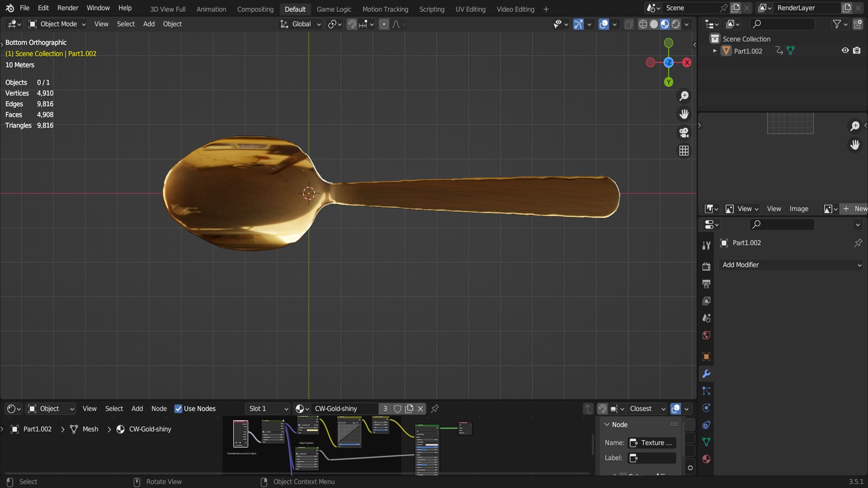The width and height of the screenshot is (868, 488).
Task: Open the Global transform orientation dropdown
Action: tap(301, 24)
